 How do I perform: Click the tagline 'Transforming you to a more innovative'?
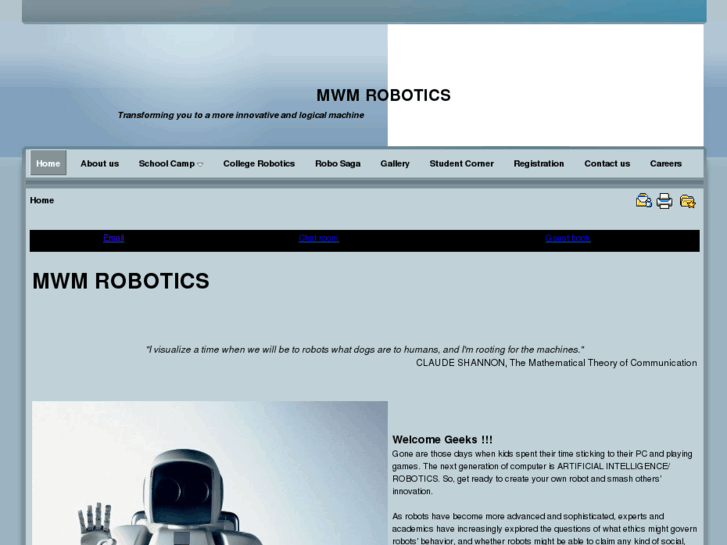(241, 115)
